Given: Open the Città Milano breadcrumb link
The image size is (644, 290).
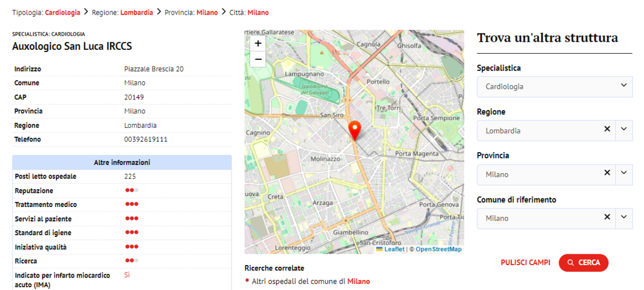Looking at the screenshot, I should click(x=258, y=12).
